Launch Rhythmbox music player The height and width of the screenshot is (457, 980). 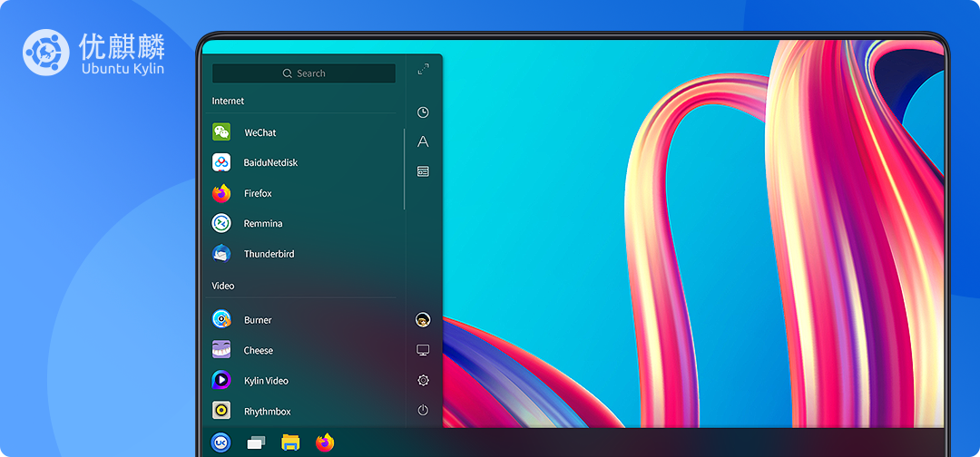(x=267, y=412)
